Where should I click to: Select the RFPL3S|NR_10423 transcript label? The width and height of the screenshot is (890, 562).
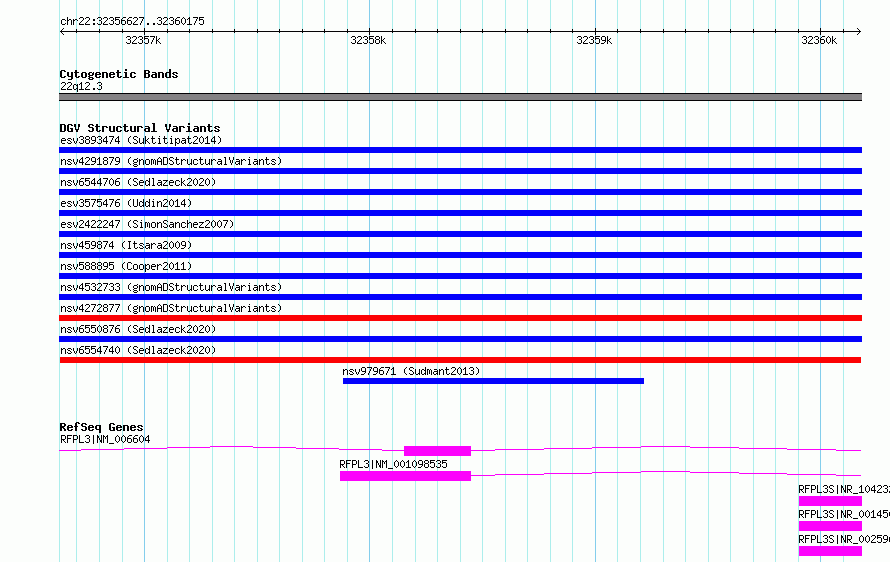click(843, 489)
